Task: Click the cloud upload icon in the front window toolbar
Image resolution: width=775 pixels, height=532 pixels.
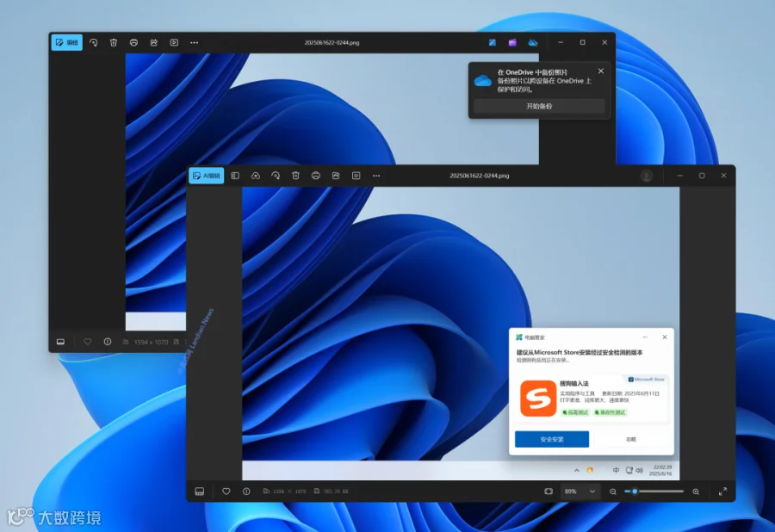Action: tap(256, 176)
